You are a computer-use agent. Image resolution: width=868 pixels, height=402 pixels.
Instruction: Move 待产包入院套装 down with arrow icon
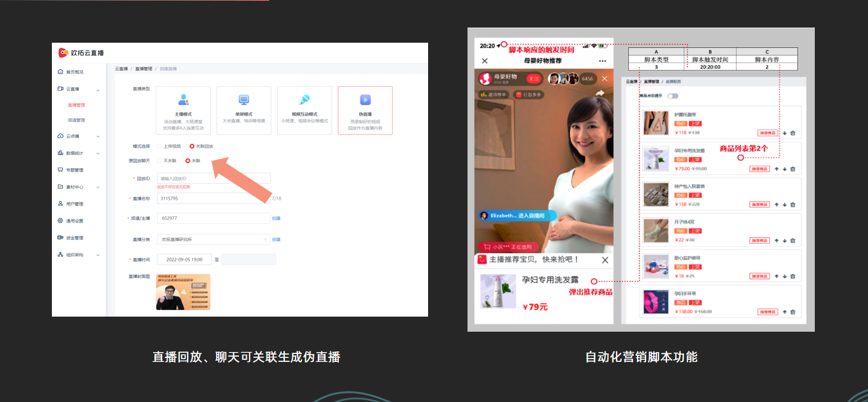(785, 204)
